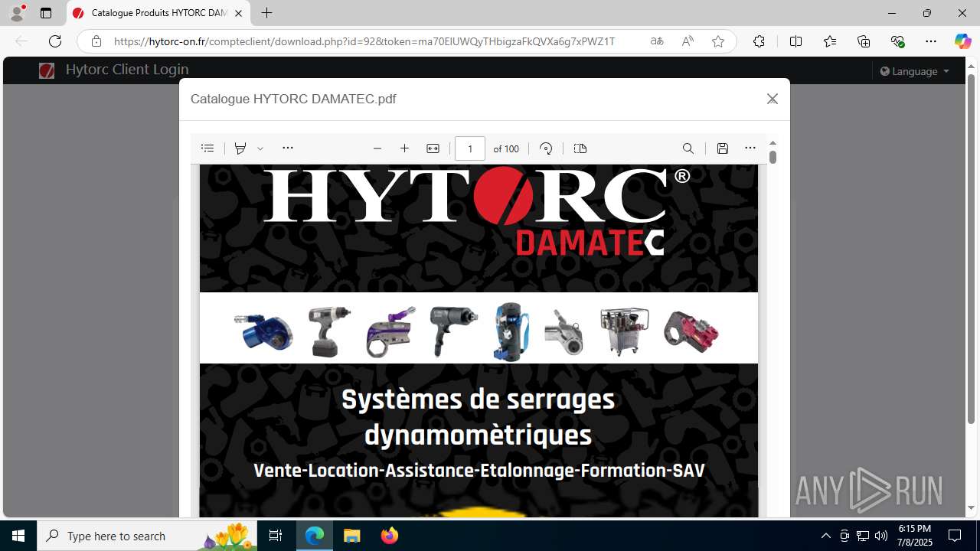Open more tools beside the draw tool

pos(288,148)
